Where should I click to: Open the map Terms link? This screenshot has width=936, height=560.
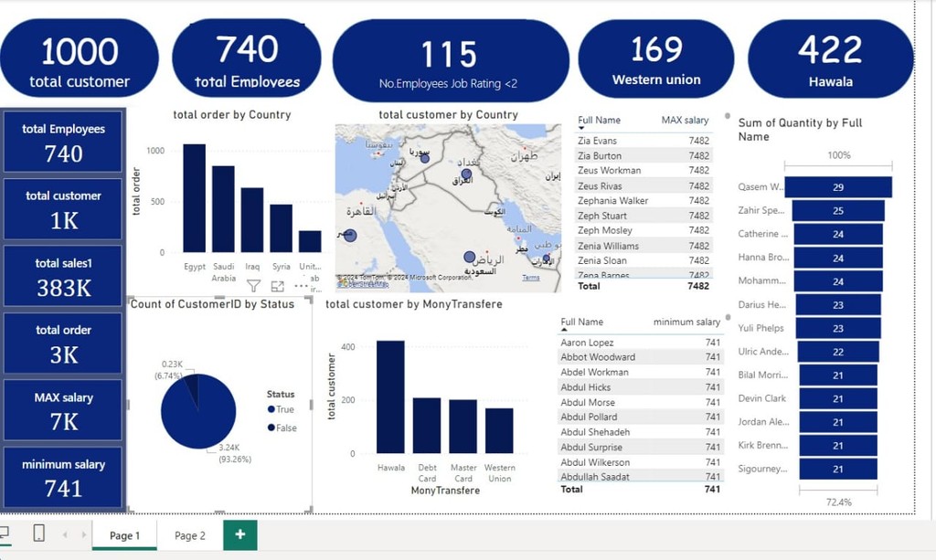531,278
